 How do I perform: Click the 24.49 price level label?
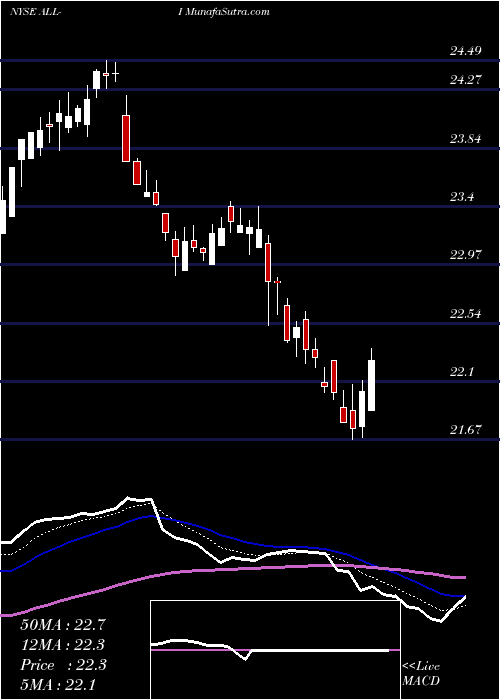(466, 51)
